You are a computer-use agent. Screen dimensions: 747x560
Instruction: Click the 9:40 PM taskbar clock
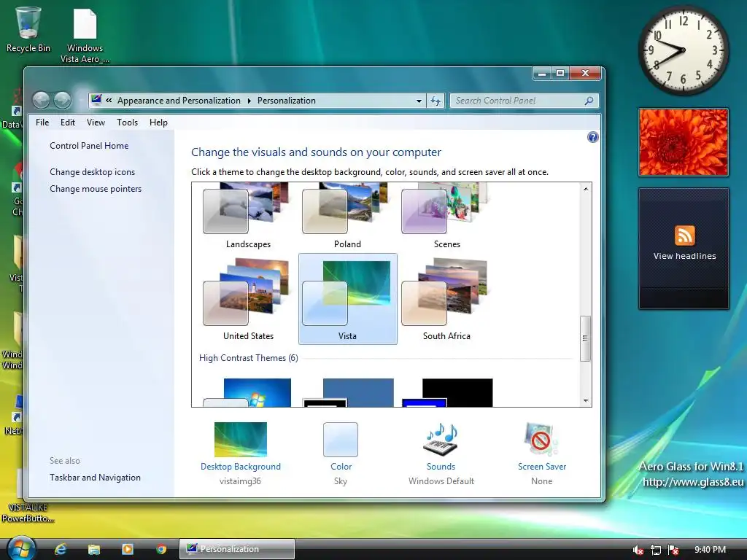[x=710, y=550]
